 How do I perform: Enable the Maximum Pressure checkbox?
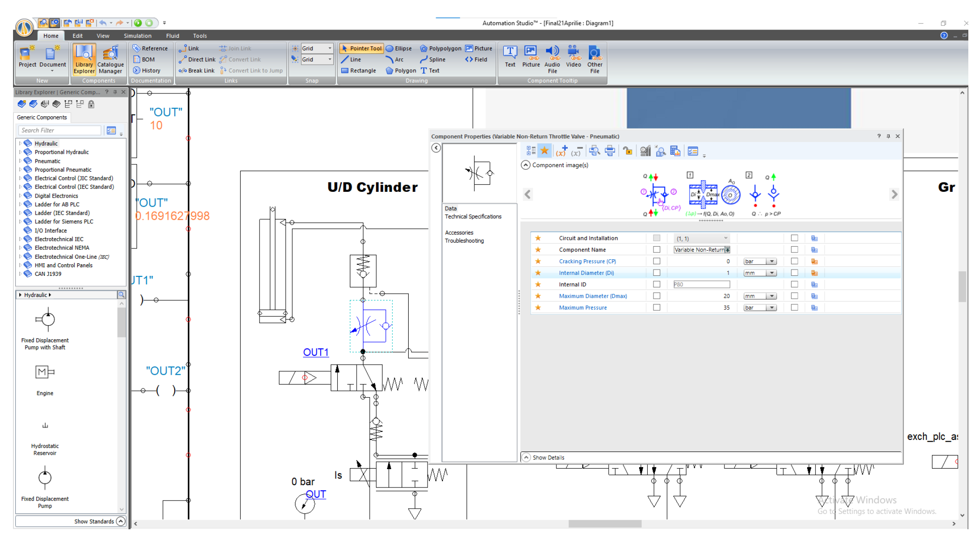tap(657, 308)
